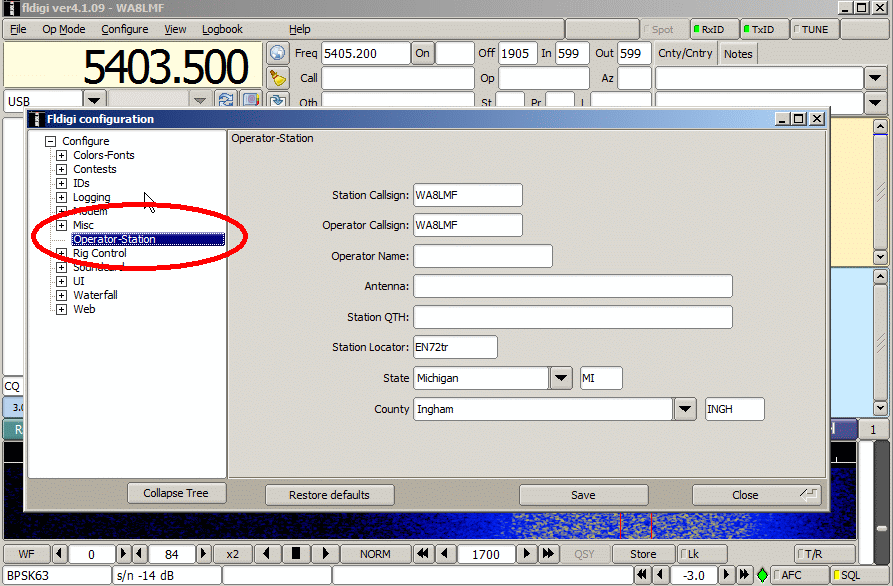Image resolution: width=893 pixels, height=586 pixels.
Task: Click the Save button
Action: click(583, 495)
